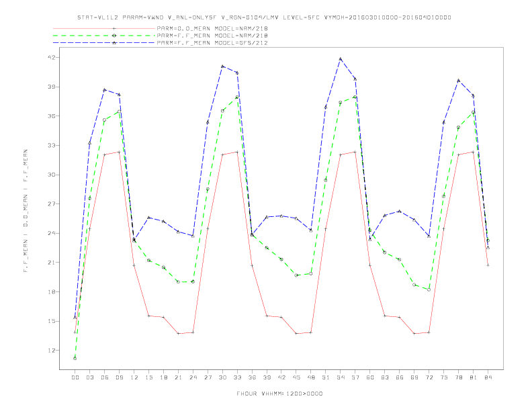Screen dimensions: 532x411
Task: Click x-axis forecast hour label 75
Action: (x=444, y=377)
